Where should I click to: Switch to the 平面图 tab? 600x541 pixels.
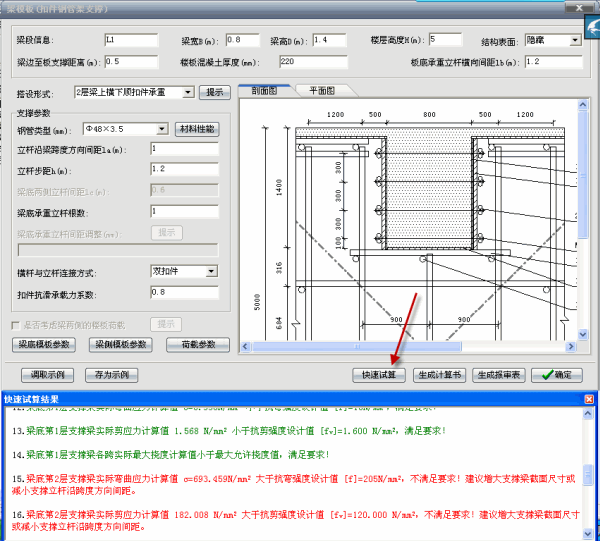tap(322, 91)
